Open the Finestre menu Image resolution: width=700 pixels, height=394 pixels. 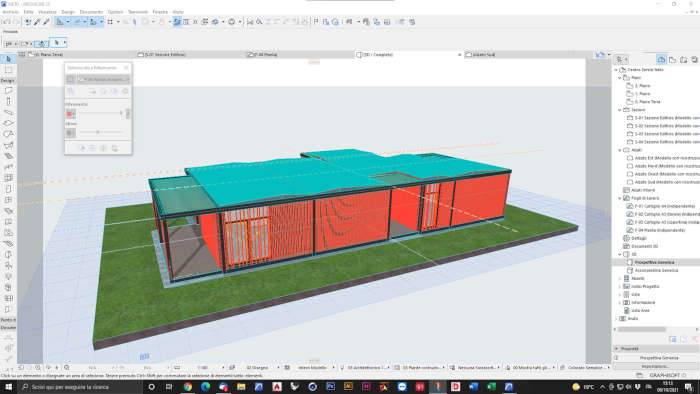[160, 12]
